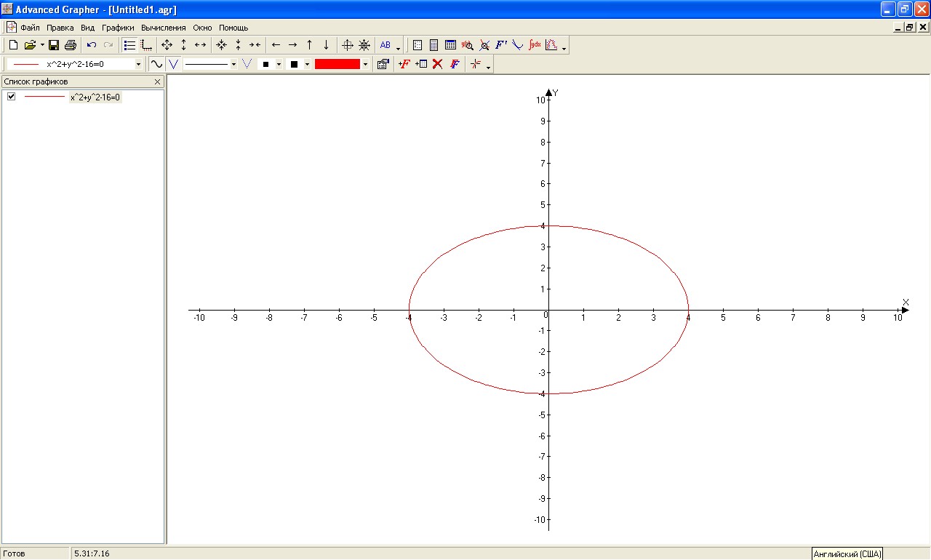Viewport: 931px width, 560px height.
Task: Click the integration ∫ydx icon
Action: click(535, 45)
